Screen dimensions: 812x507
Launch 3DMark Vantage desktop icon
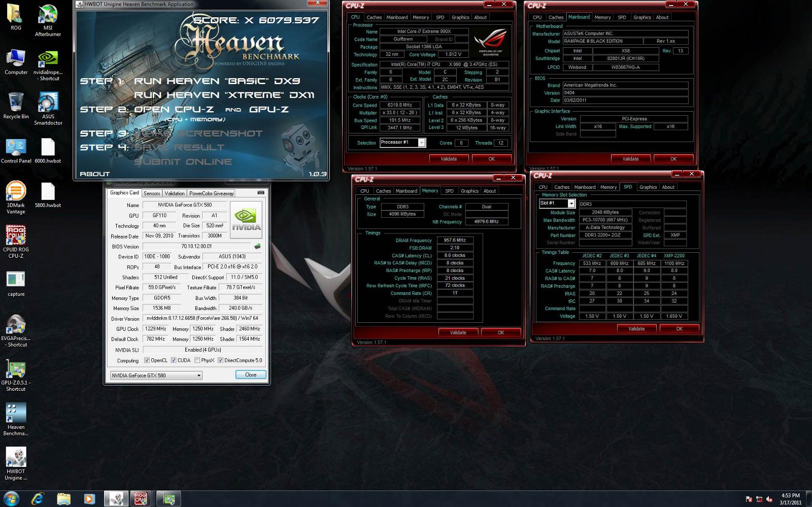[x=16, y=197]
